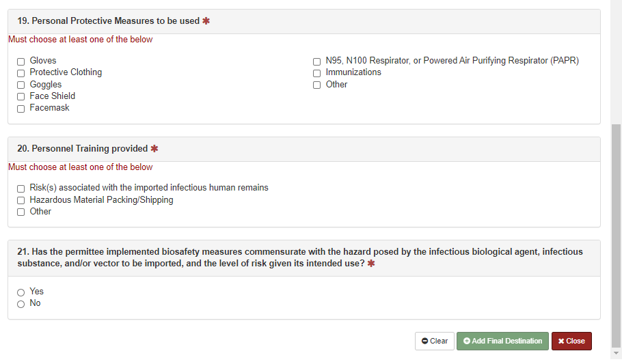Image resolution: width=622 pixels, height=364 pixels.
Task: Tick the Protective Clothing option
Action: coord(21,73)
